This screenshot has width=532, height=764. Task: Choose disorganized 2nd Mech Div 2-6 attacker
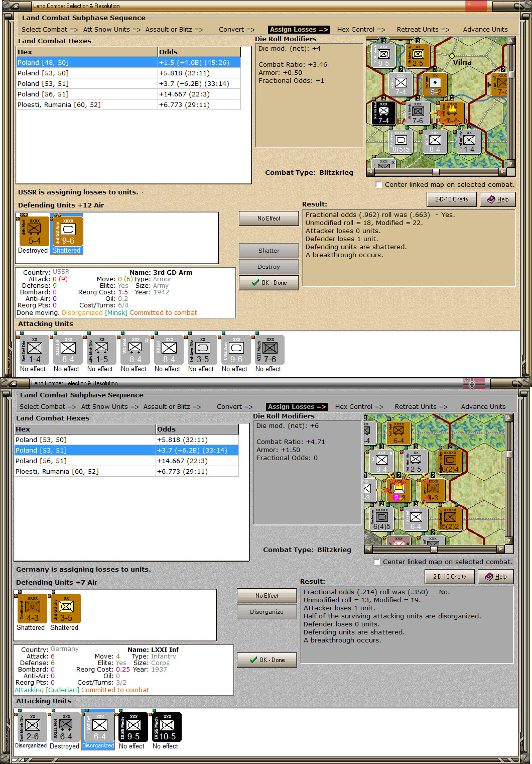pyautogui.click(x=31, y=727)
